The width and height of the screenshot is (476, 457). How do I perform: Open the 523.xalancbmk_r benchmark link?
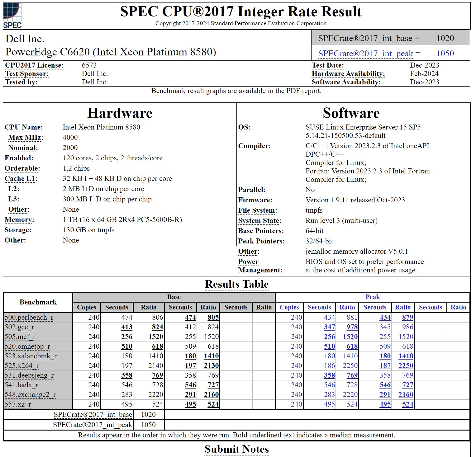coord(31,356)
